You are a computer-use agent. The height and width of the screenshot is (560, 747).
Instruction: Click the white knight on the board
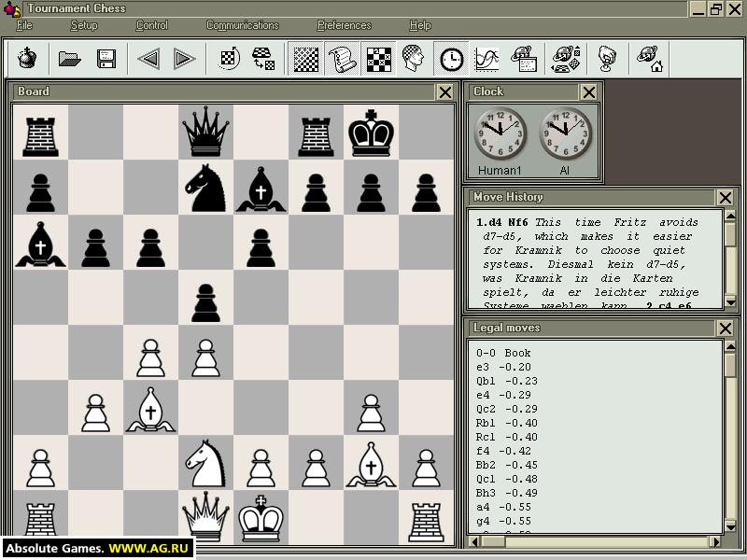click(x=205, y=463)
